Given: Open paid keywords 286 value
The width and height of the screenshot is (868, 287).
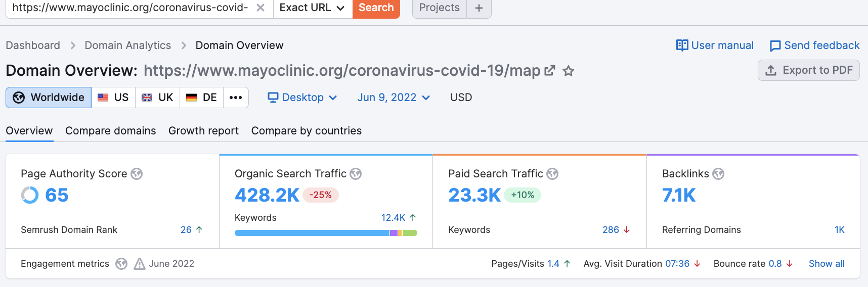Looking at the screenshot, I should point(611,230).
